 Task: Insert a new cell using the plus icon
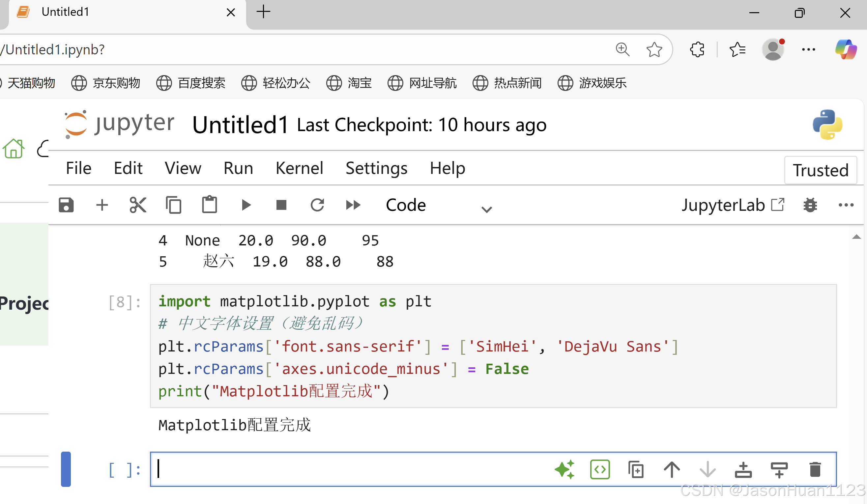coord(102,205)
